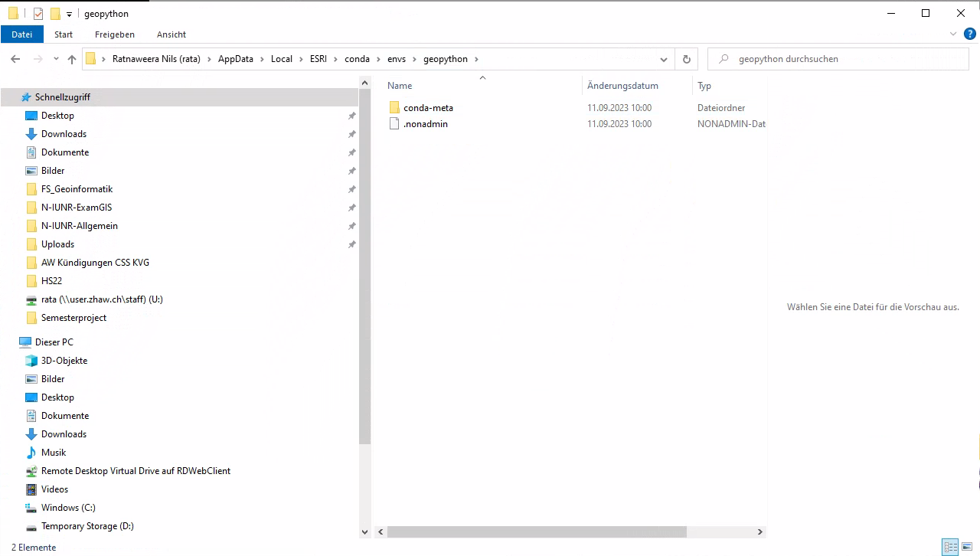Unpin Downloads from Quick Access

[x=351, y=133]
